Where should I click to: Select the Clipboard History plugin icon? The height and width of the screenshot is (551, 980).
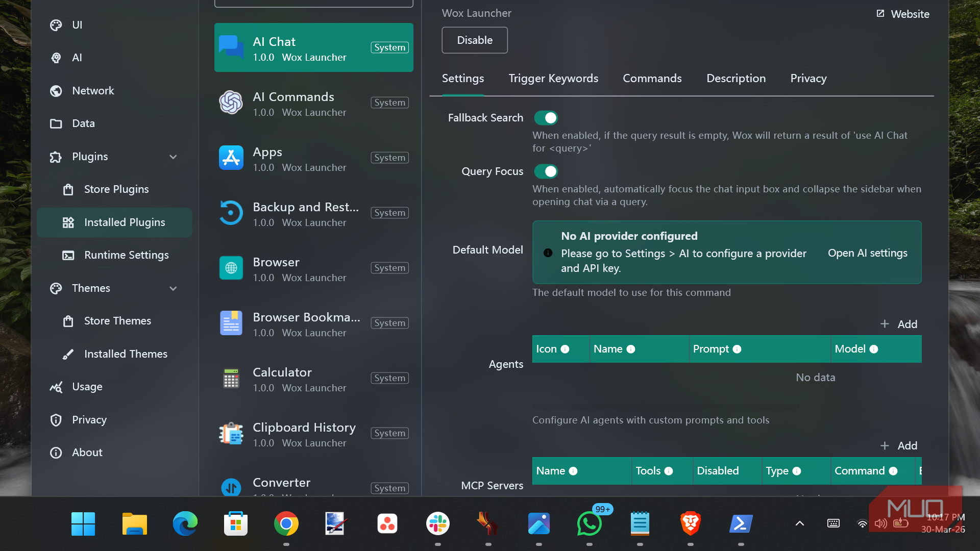click(231, 433)
